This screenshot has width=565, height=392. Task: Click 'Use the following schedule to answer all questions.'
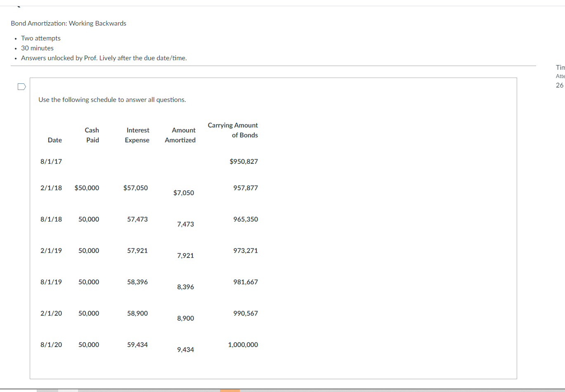click(112, 100)
